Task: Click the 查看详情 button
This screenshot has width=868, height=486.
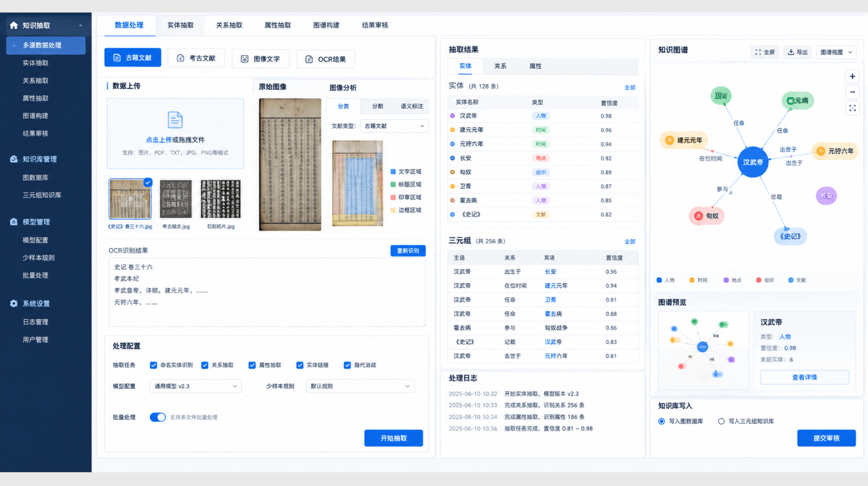Action: pyautogui.click(x=805, y=378)
